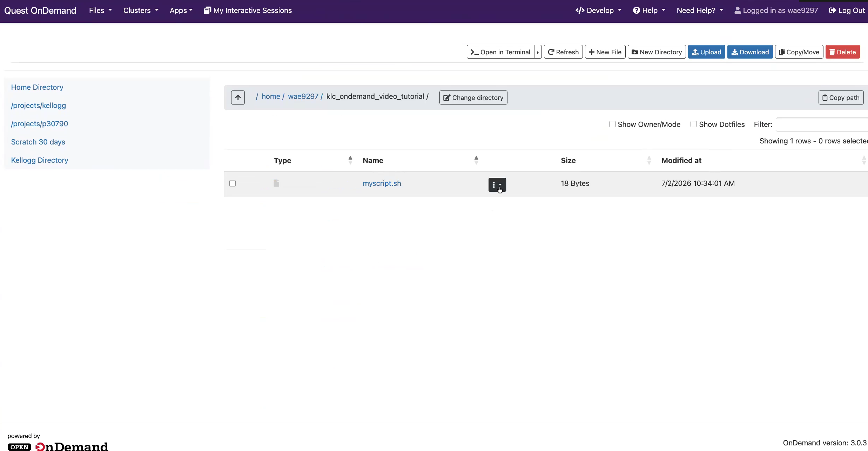Go up to the parent directory arrow
The image size is (868, 451).
click(238, 97)
